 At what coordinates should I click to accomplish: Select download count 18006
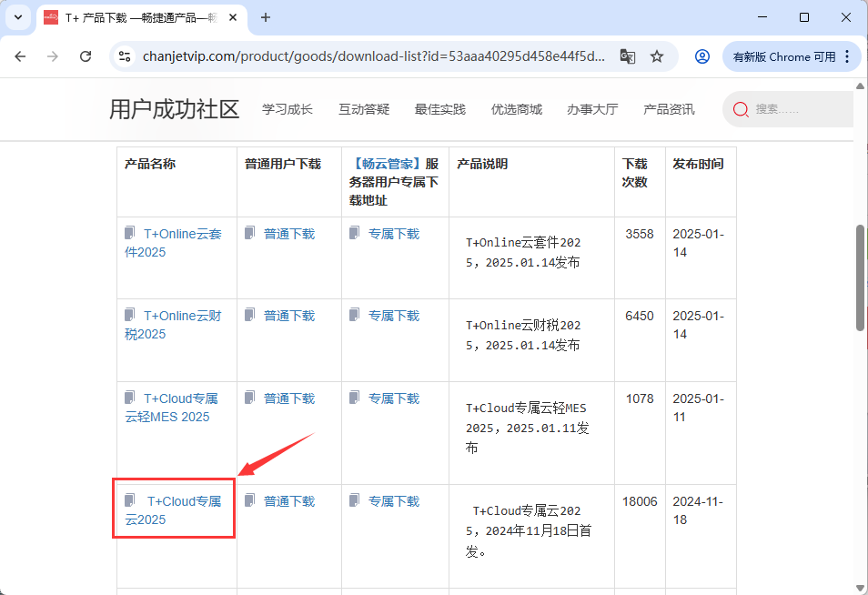(x=640, y=501)
